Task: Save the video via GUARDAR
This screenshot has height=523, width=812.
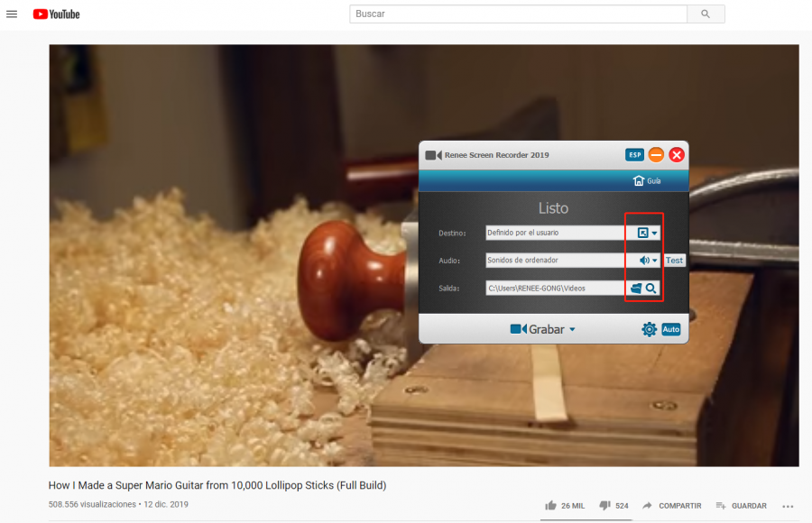Action: [741, 505]
